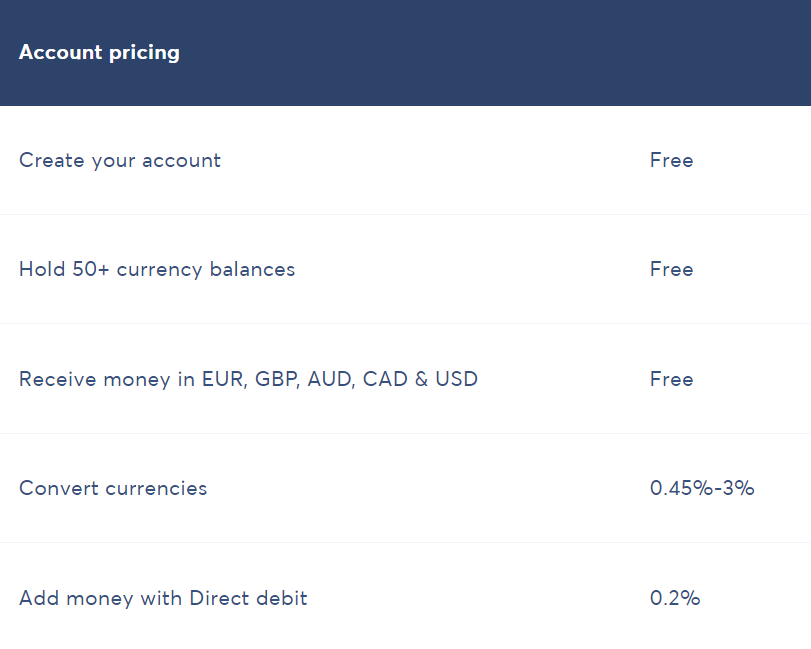The width and height of the screenshot is (811, 649).
Task: Click the word balances in Hold row
Action: click(252, 269)
